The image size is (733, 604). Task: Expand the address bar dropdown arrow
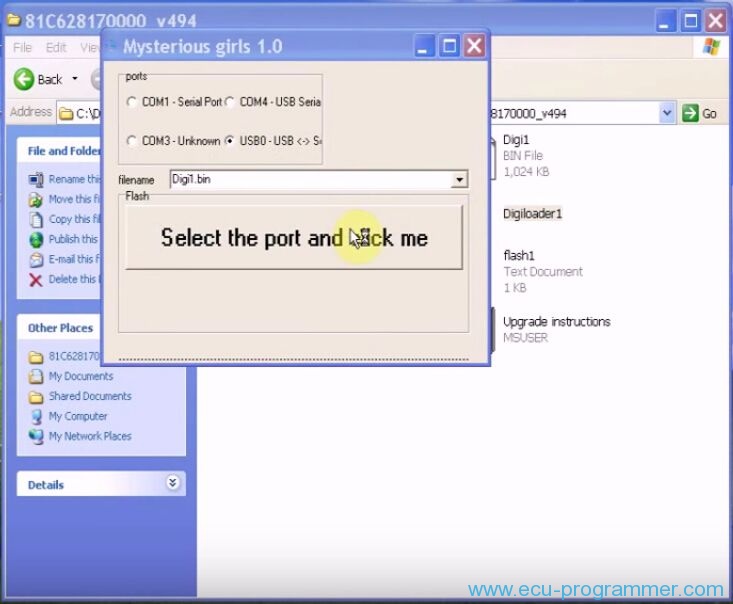[667, 114]
